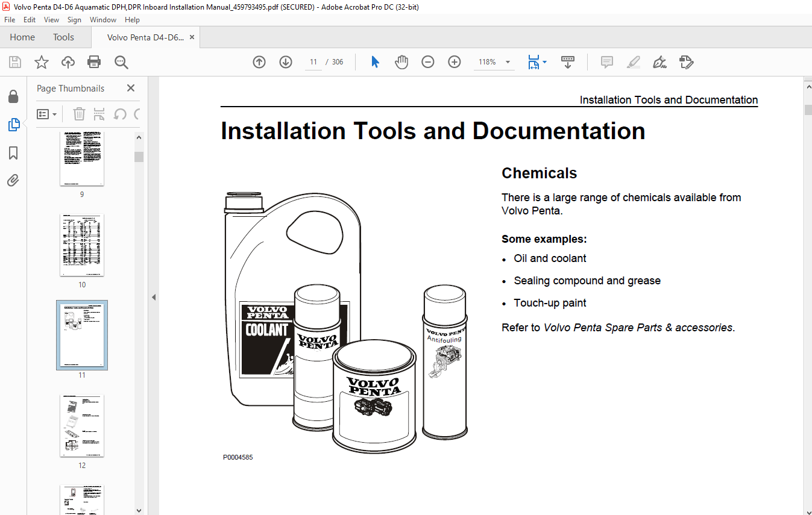Viewport: 812px width, 515px height.
Task: Click the Insert pages thumbnail icon
Action: coord(99,114)
